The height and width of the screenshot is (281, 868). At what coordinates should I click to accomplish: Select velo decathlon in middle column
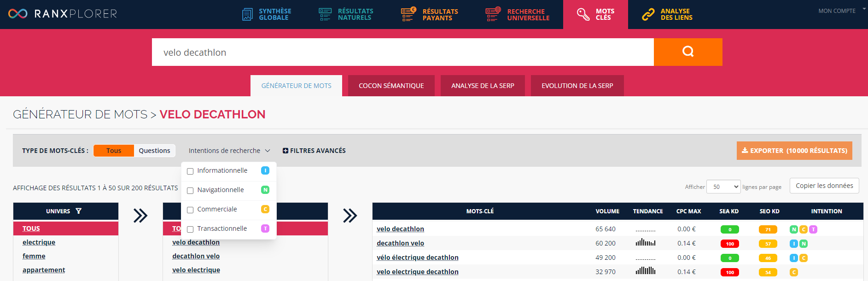click(196, 242)
